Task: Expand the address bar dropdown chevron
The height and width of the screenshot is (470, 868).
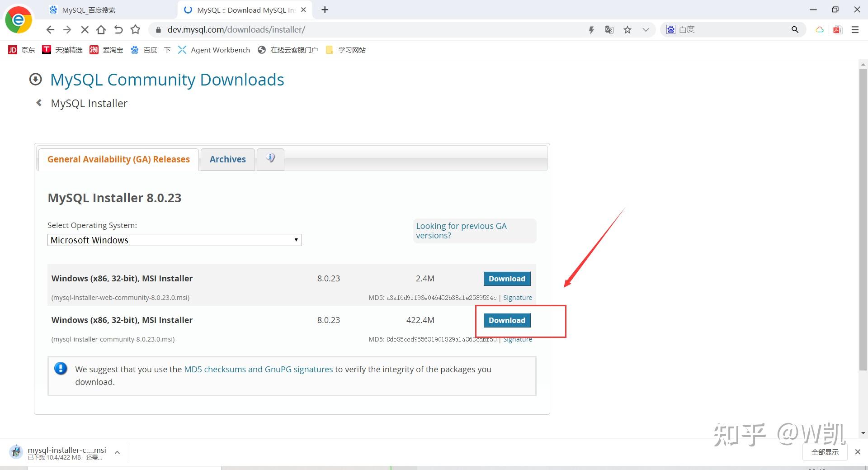Action: pyautogui.click(x=646, y=30)
